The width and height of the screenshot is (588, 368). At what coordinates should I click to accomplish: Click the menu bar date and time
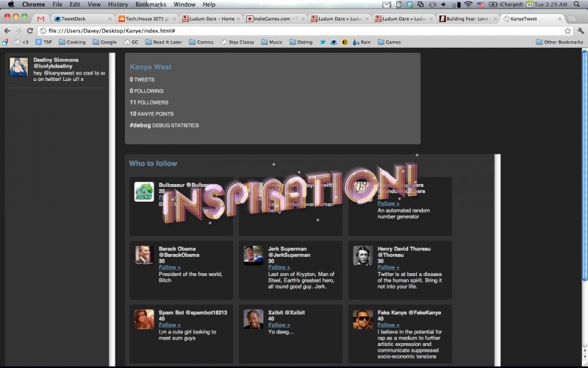551,4
